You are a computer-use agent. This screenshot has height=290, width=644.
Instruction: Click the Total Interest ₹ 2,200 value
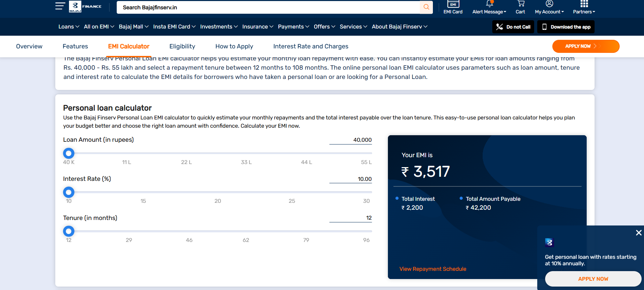(x=412, y=208)
